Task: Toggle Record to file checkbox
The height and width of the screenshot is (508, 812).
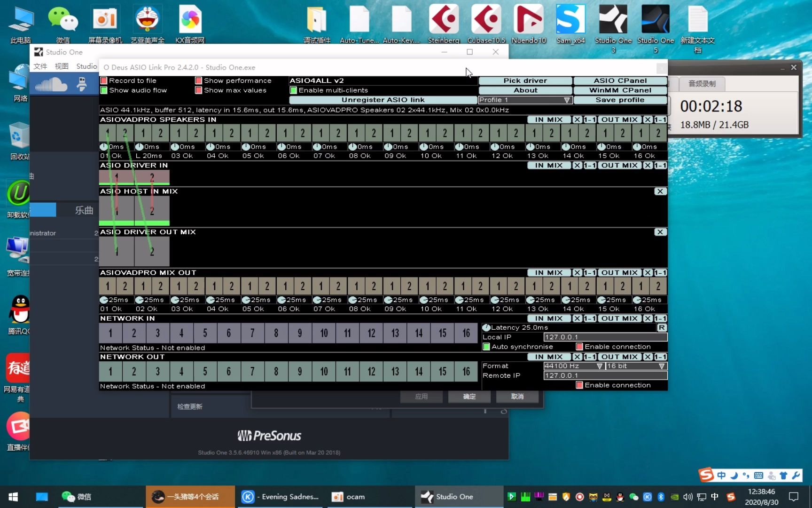Action: (104, 80)
